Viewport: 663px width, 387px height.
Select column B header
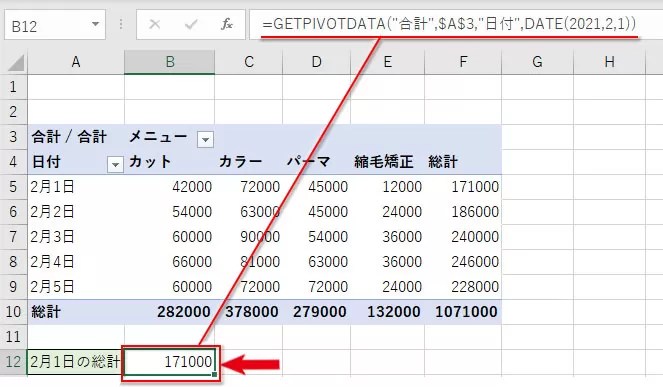click(x=170, y=62)
